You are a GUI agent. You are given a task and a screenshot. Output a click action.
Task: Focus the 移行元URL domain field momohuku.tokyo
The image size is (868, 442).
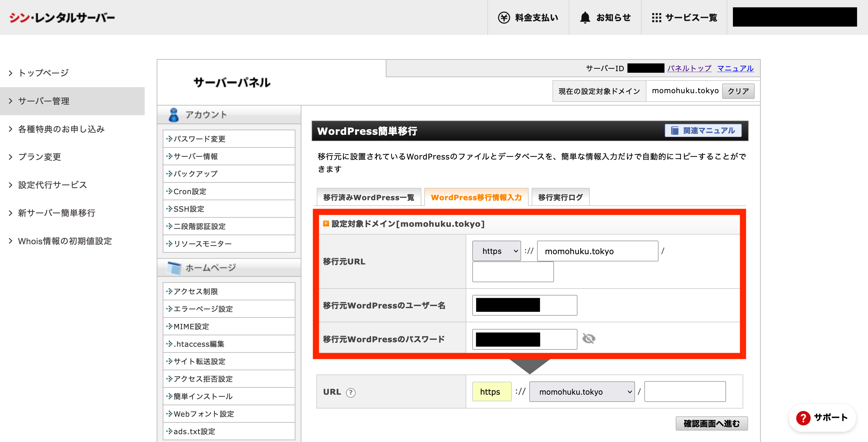coord(597,251)
